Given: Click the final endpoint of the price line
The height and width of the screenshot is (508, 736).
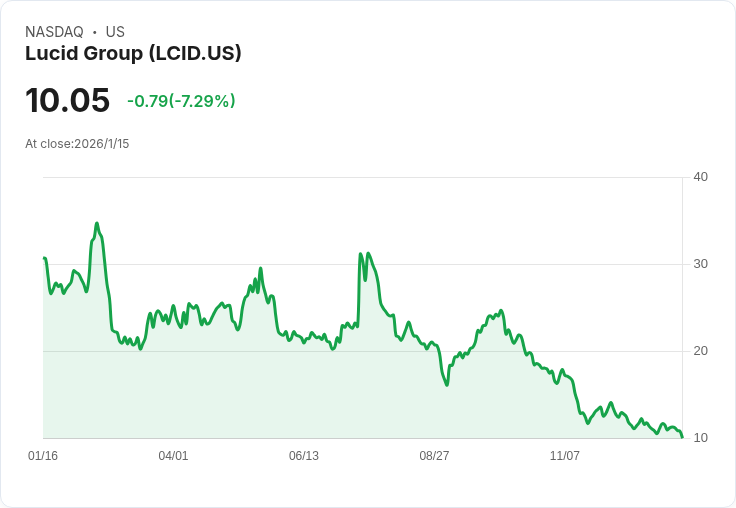Looking at the screenshot, I should 682,437.
